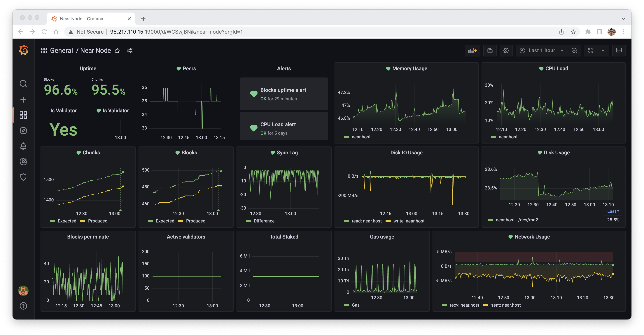644x335 pixels.
Task: Refresh the dashboard
Action: click(x=591, y=51)
